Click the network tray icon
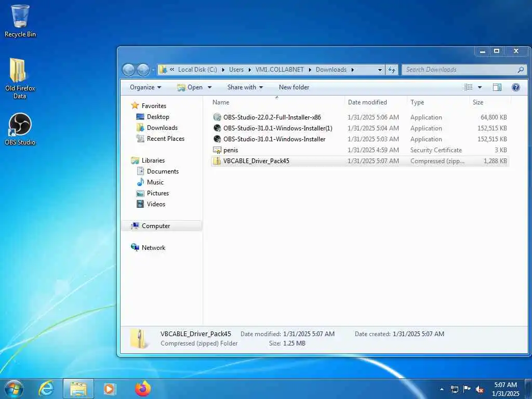This screenshot has height=399, width=532. (x=454, y=390)
